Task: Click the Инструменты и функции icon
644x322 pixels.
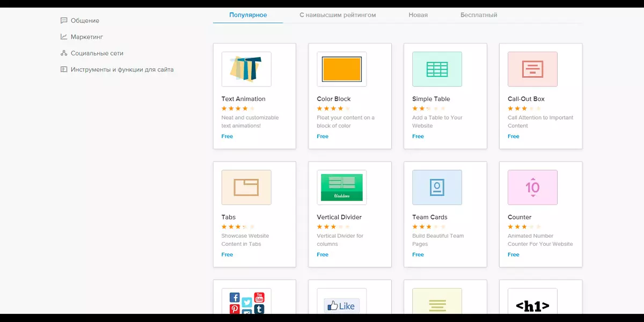Action: (x=64, y=69)
